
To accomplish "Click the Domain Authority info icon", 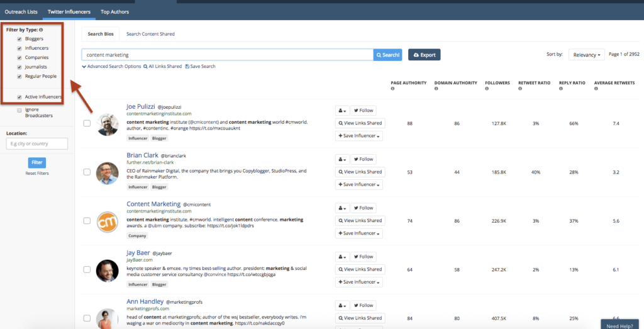I will (x=436, y=88).
